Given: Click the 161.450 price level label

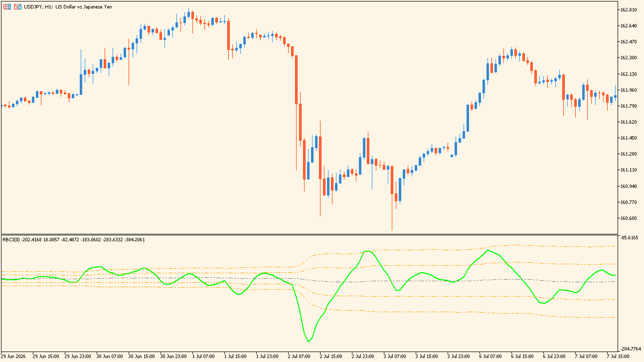Looking at the screenshot, I should pos(629,138).
